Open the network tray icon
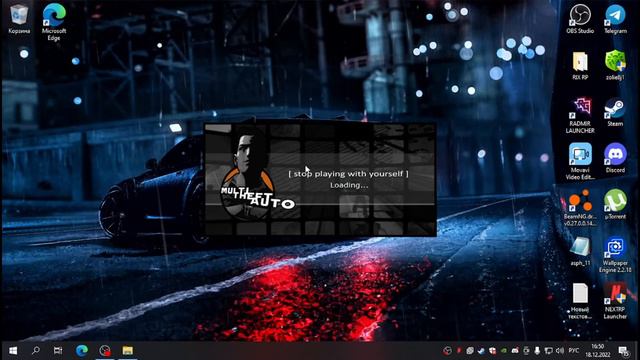 549,351
